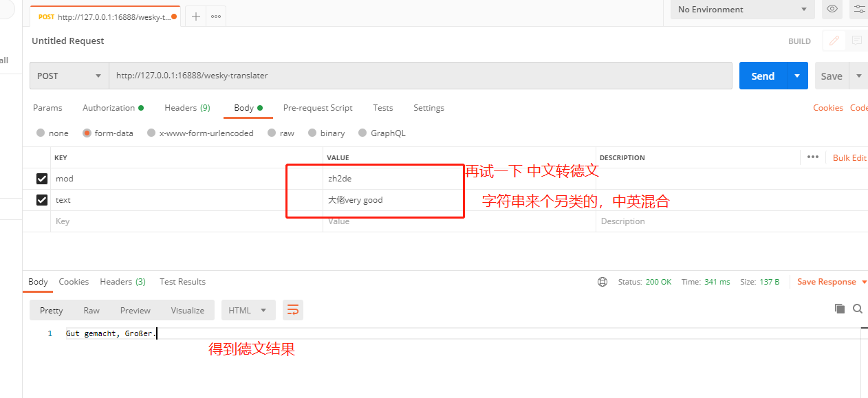Click the request URL input field
868x398 pixels.
pyautogui.click(x=420, y=76)
